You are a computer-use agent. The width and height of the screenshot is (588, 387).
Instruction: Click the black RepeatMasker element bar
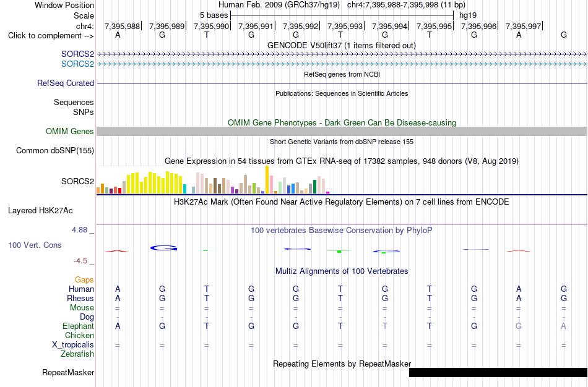(x=498, y=372)
